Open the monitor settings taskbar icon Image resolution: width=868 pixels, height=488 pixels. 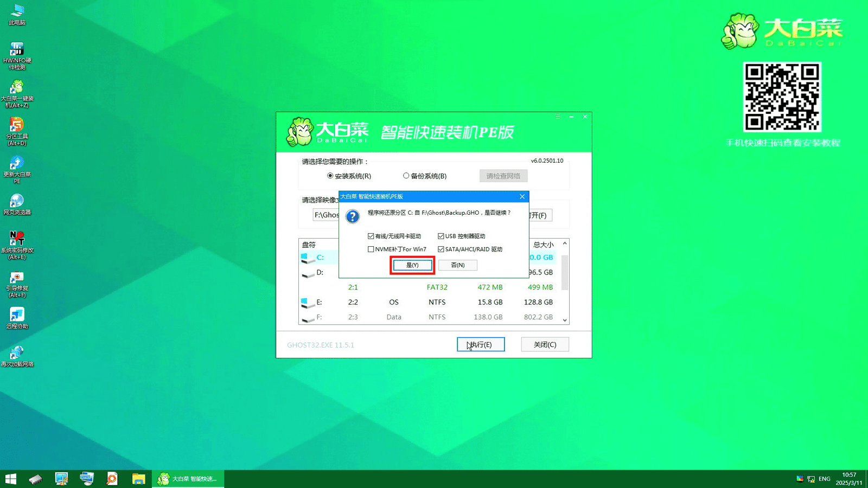pos(61,479)
